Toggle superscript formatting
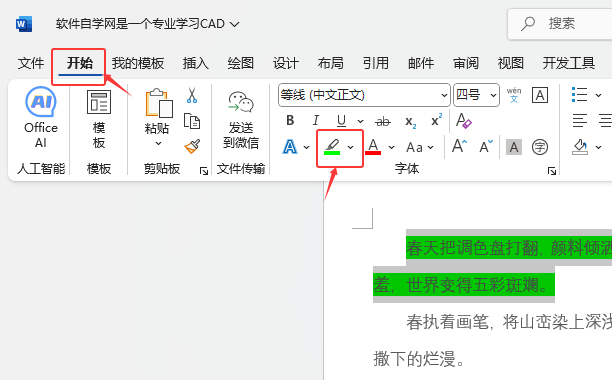Image resolution: width=612 pixels, height=380 pixels. [x=436, y=120]
